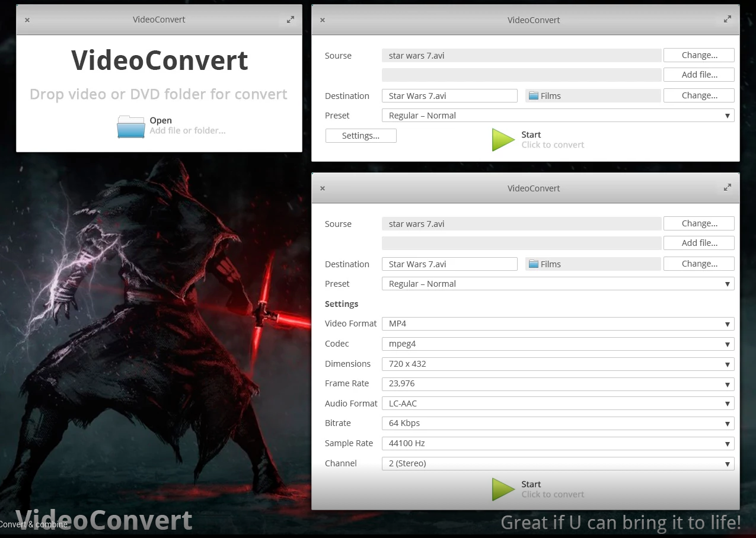Expand Bitrate 64 Kbps dropdown

click(x=558, y=423)
